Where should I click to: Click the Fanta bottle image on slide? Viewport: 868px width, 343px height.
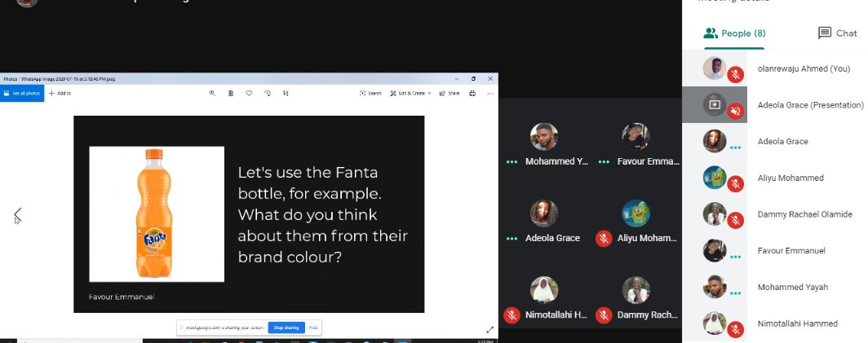pos(157,214)
